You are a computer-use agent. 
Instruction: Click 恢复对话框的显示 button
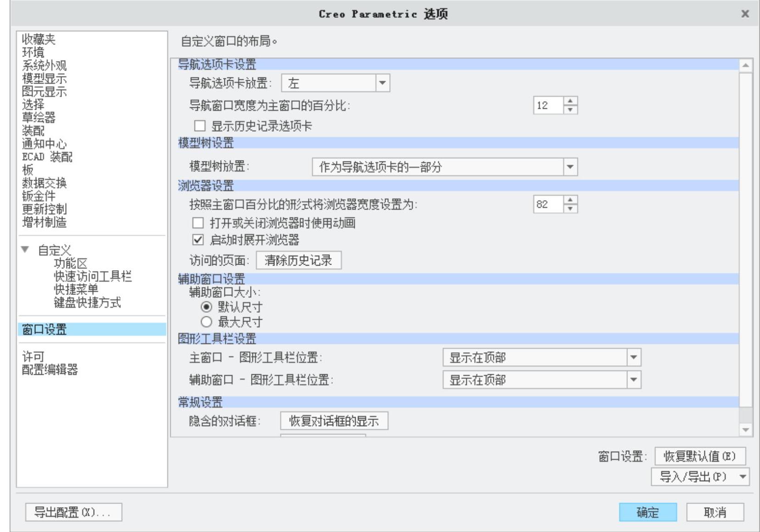pos(334,421)
